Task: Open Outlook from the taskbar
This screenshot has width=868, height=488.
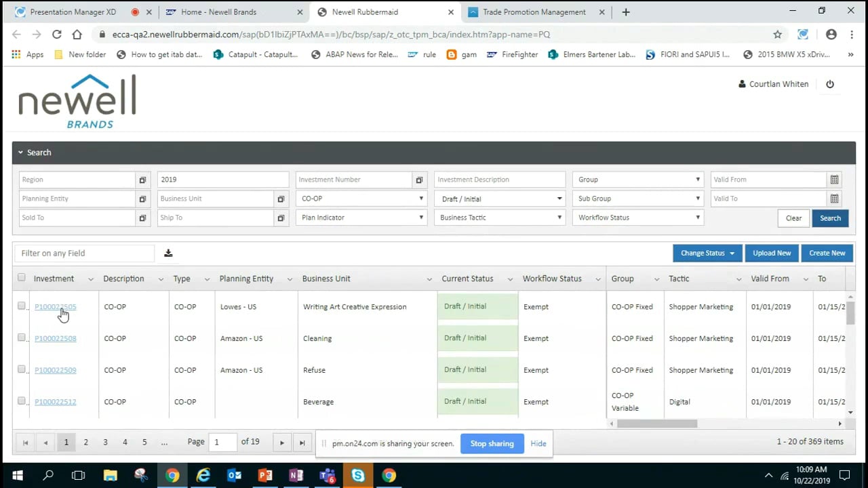Action: pos(235,475)
